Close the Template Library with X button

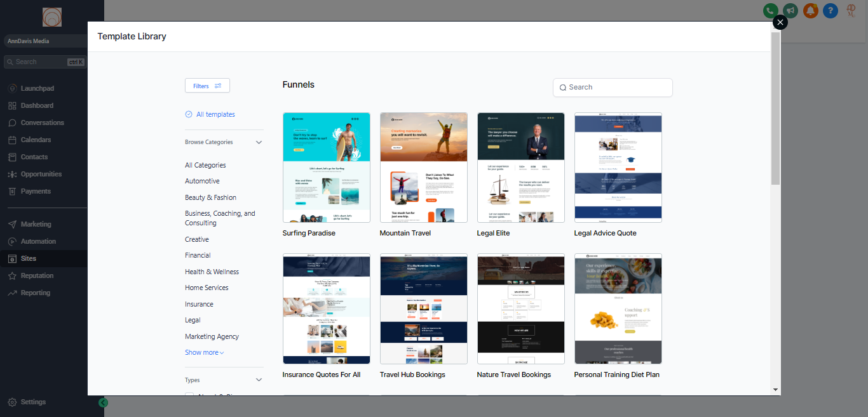click(780, 22)
